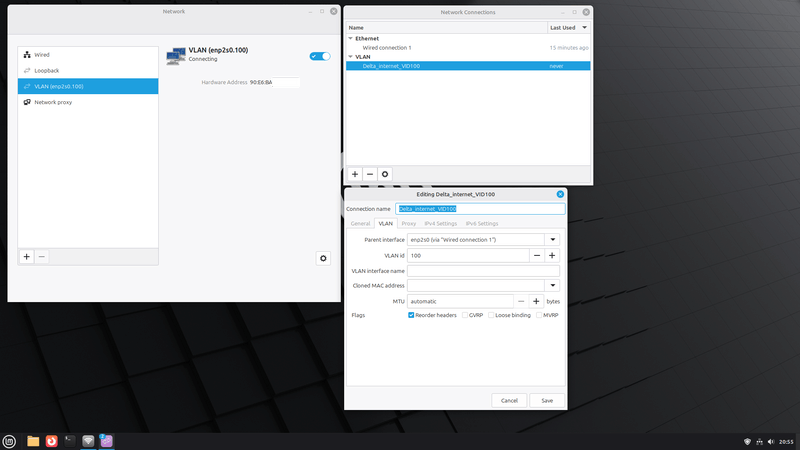Maximize the Network Connections window
This screenshot has height=450, width=800.
(x=574, y=12)
